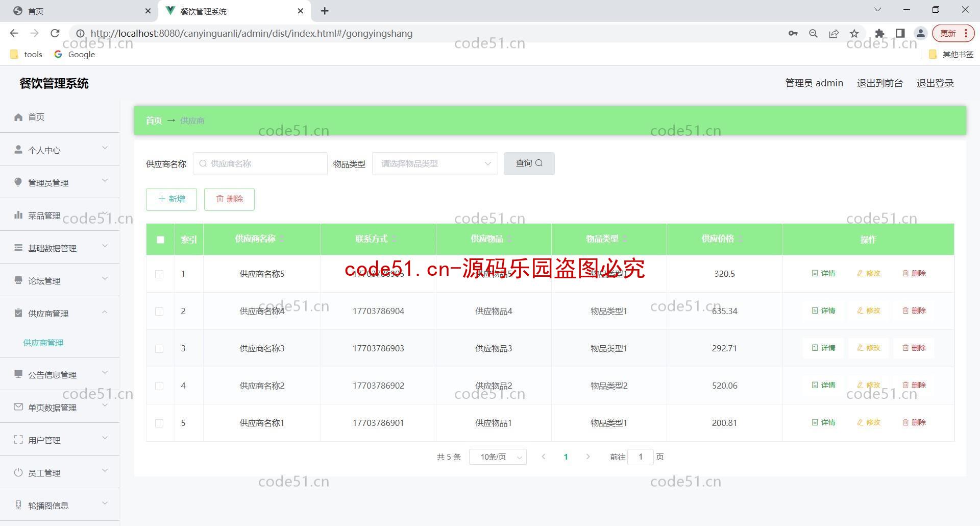Screen dimensions: 980x526
Task: Sort by 供应物品 column sort icon
Action: 509,239
